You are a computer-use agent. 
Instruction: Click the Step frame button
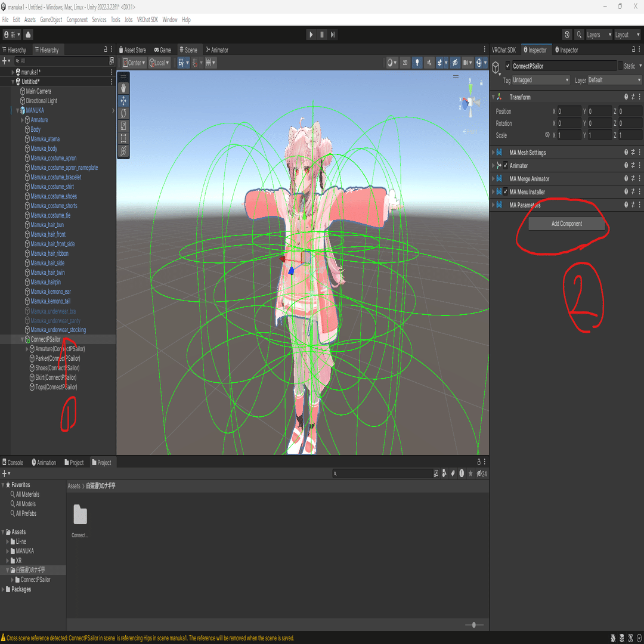(x=333, y=35)
